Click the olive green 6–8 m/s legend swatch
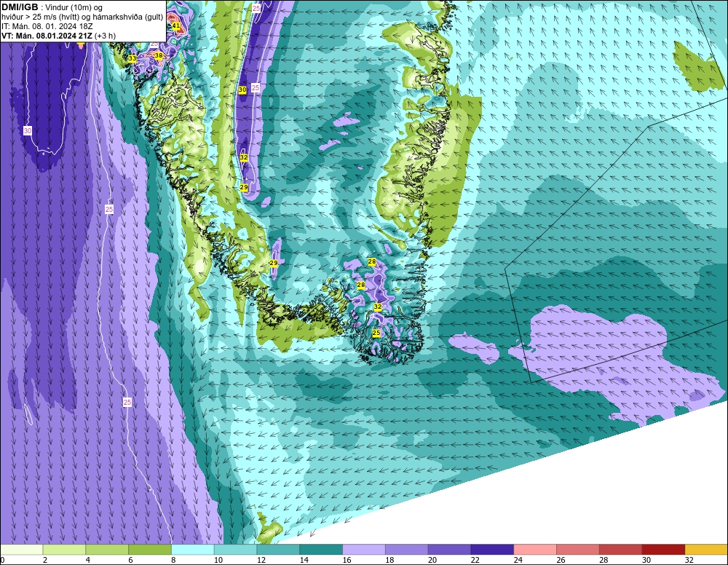The image size is (728, 565). [x=149, y=550]
